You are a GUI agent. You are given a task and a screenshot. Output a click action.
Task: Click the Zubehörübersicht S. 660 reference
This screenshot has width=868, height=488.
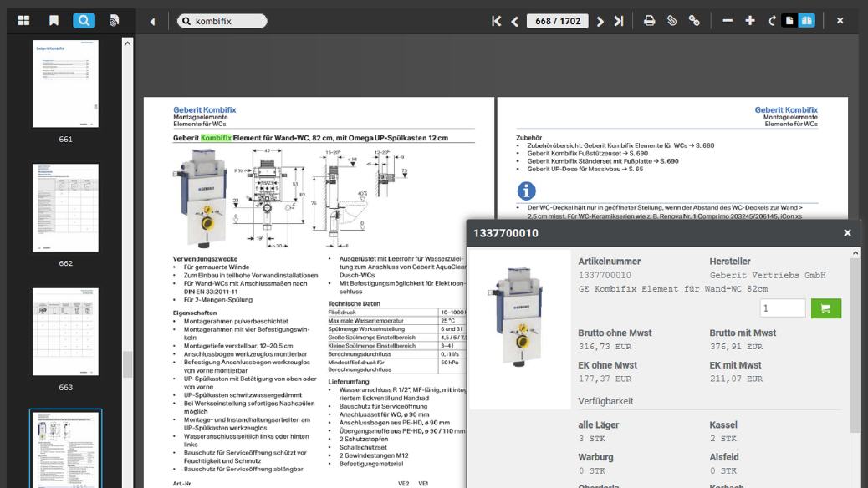(x=620, y=145)
